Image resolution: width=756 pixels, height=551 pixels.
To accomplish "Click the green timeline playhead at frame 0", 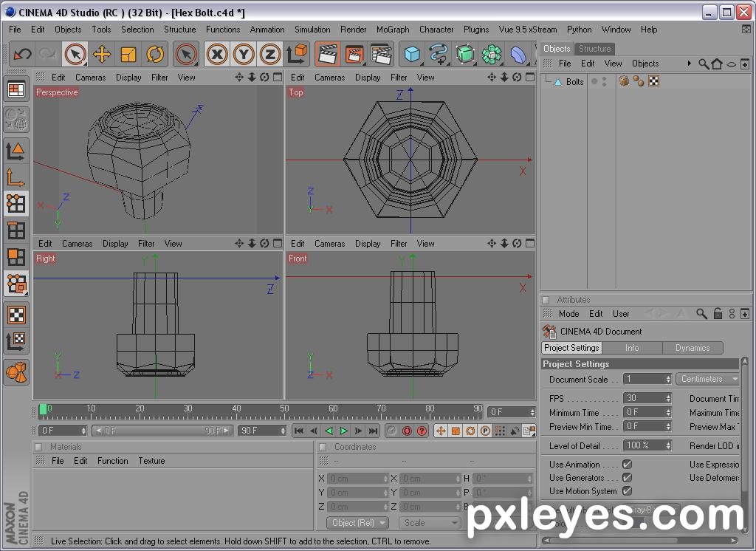I will tap(43, 410).
